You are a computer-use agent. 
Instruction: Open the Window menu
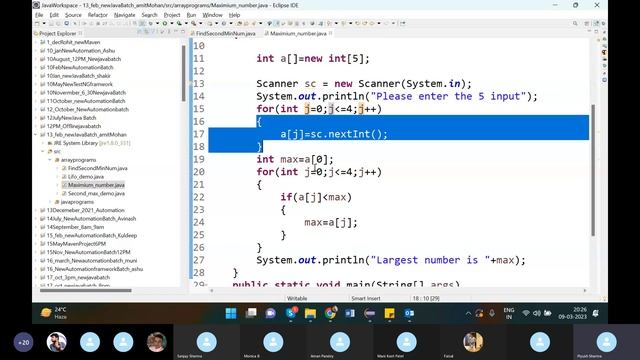pos(212,15)
